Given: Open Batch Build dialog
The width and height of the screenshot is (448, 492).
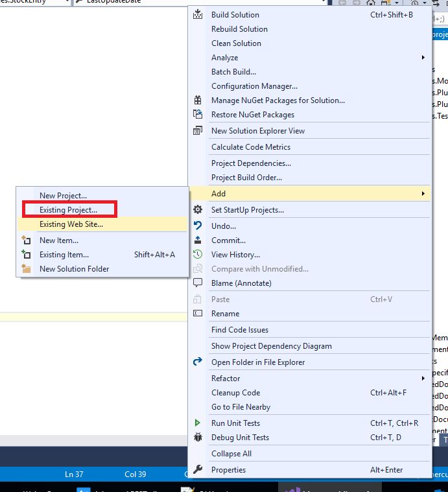Looking at the screenshot, I should (x=234, y=72).
